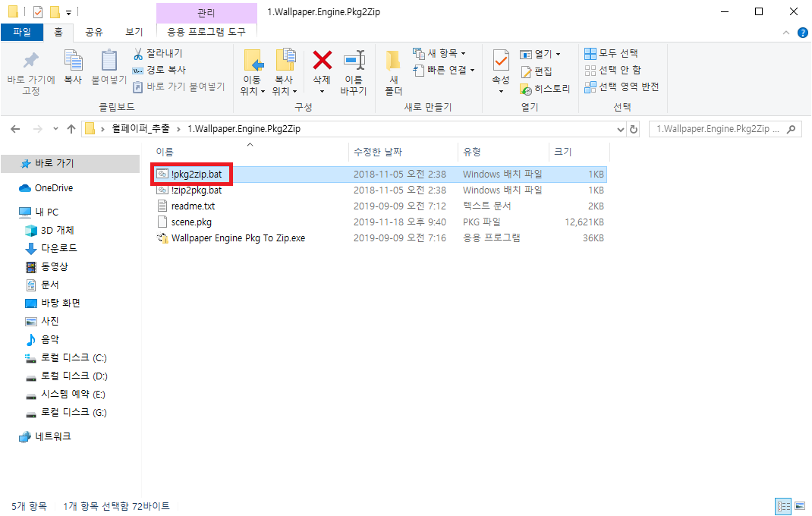
Task: Click the Properties (속성) checkmark icon
Action: point(501,61)
